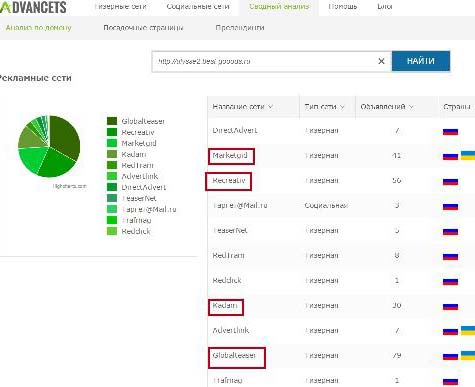Screen dimensions: 475x387
Task: Sort by ads count column arrow
Action: 411,107
